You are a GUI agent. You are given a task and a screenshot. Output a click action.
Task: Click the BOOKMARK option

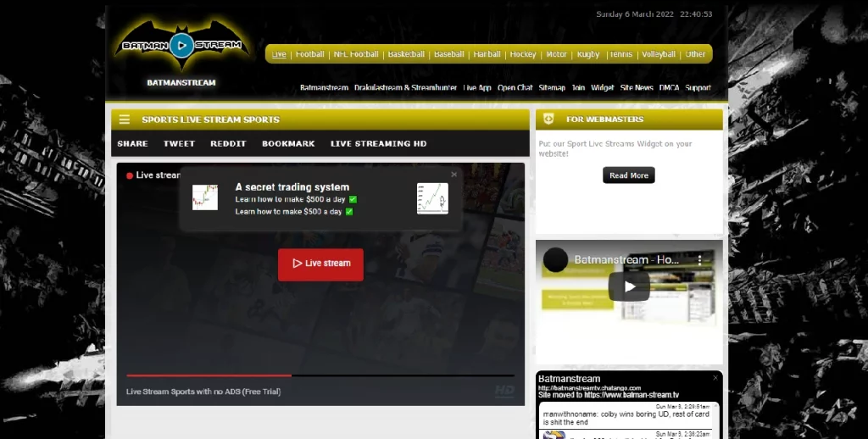[288, 143]
